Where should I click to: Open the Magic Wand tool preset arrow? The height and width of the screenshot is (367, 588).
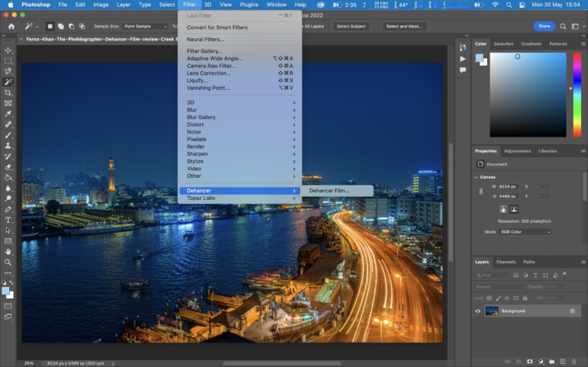[37, 27]
